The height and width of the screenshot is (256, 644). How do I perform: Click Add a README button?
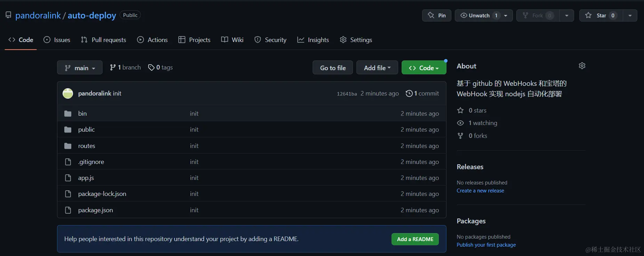415,239
